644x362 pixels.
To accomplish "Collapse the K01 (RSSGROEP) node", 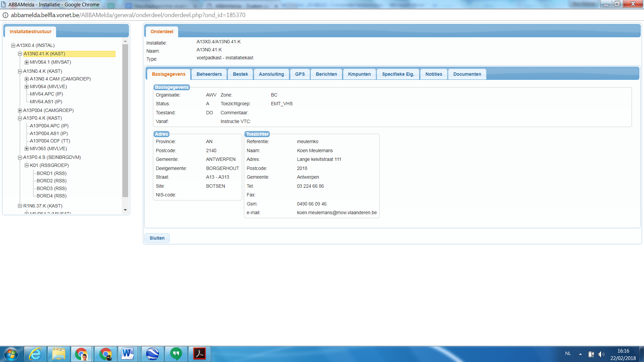I will (26, 165).
